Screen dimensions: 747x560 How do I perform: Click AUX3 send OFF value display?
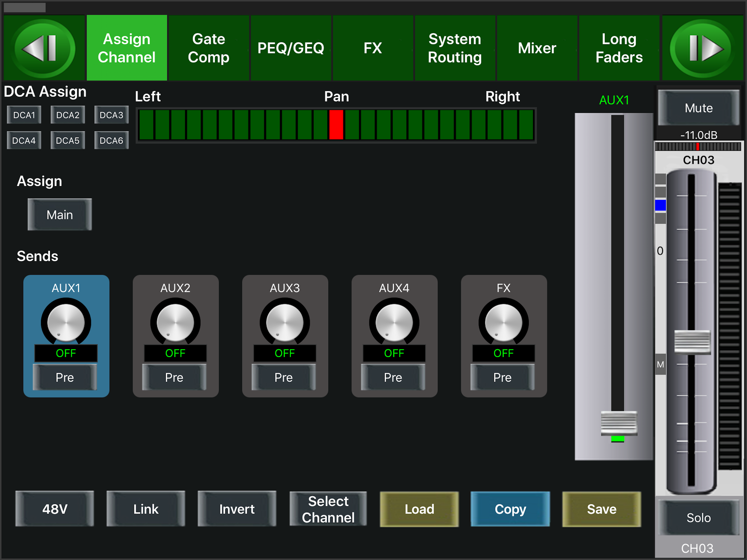[x=285, y=353]
